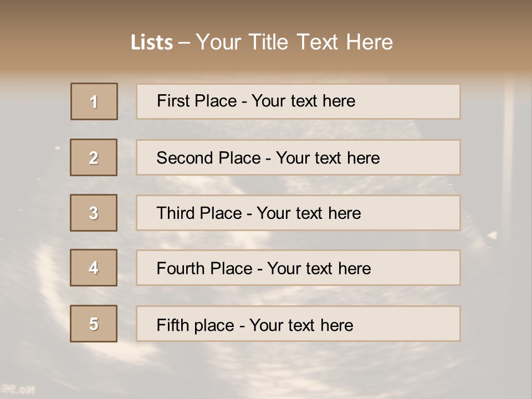This screenshot has width=532, height=399.
Task: Click 'Your Title Text Here' in the heading
Action: pos(294,42)
